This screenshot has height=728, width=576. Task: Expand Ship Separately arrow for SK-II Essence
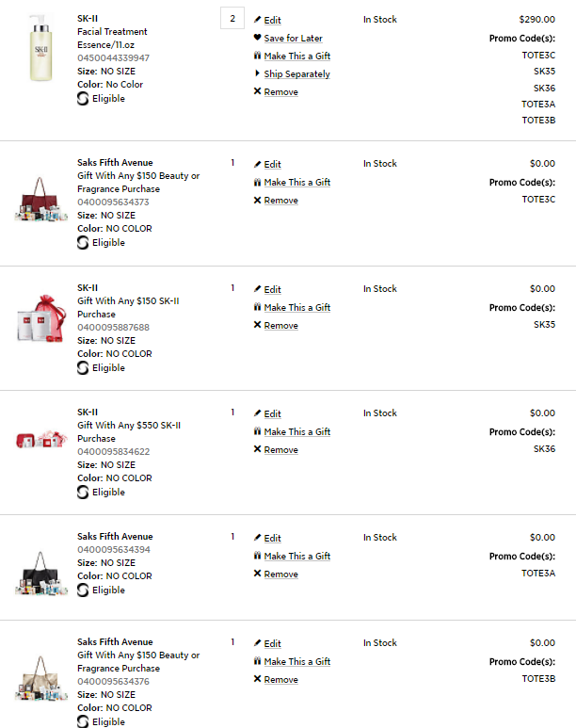pyautogui.click(x=258, y=73)
